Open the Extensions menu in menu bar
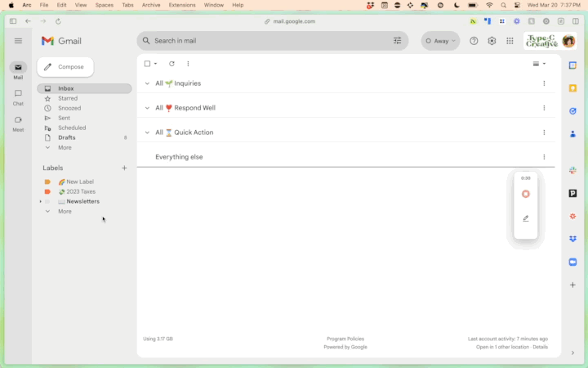 (x=181, y=5)
